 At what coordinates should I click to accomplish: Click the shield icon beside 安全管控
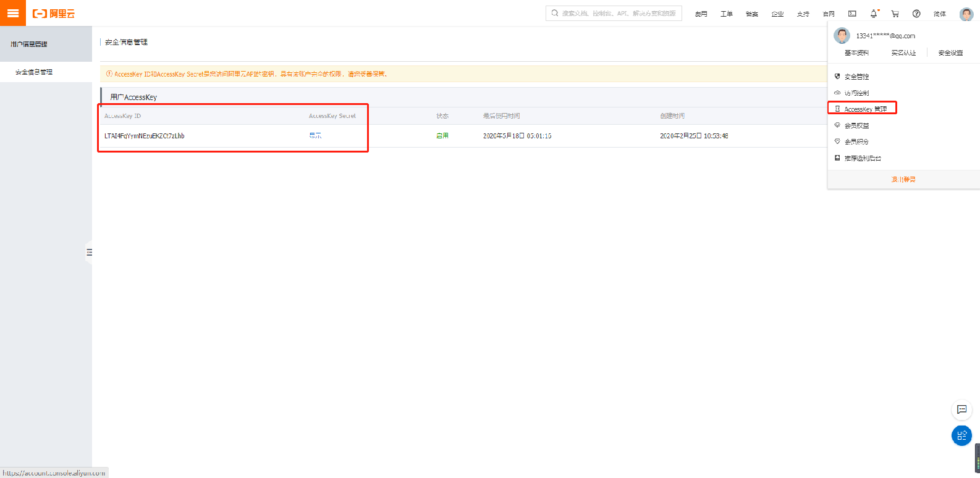(837, 77)
